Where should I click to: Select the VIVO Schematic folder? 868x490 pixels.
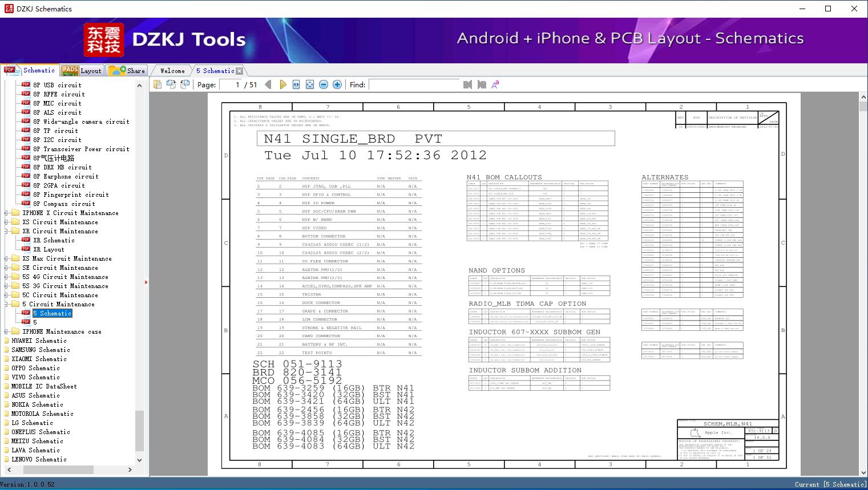click(35, 377)
